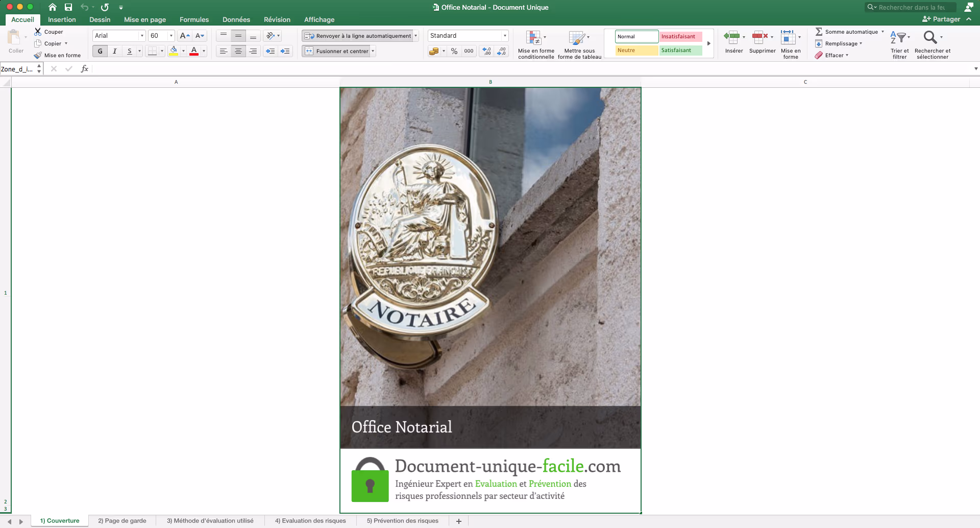
Task: Open the Insertion ribbon tab
Action: coord(62,19)
